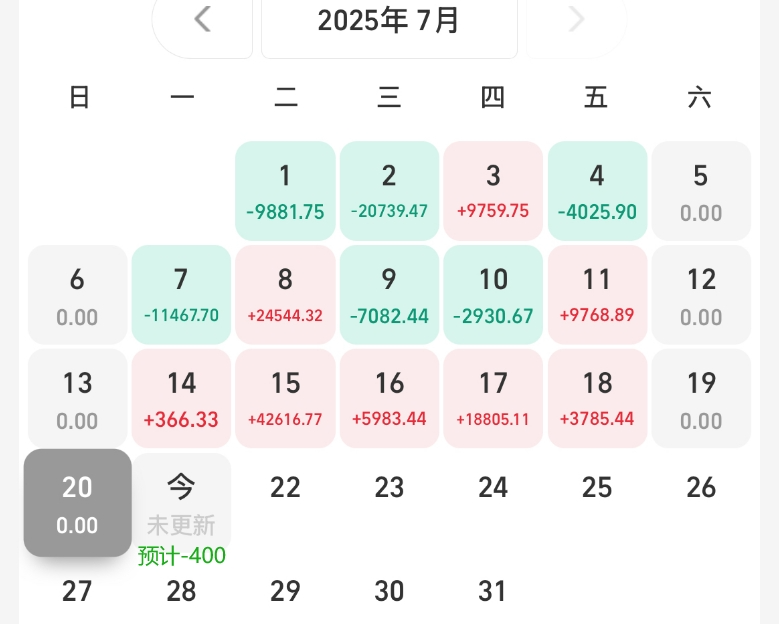
Task: Select date 25
Action: 597,487
